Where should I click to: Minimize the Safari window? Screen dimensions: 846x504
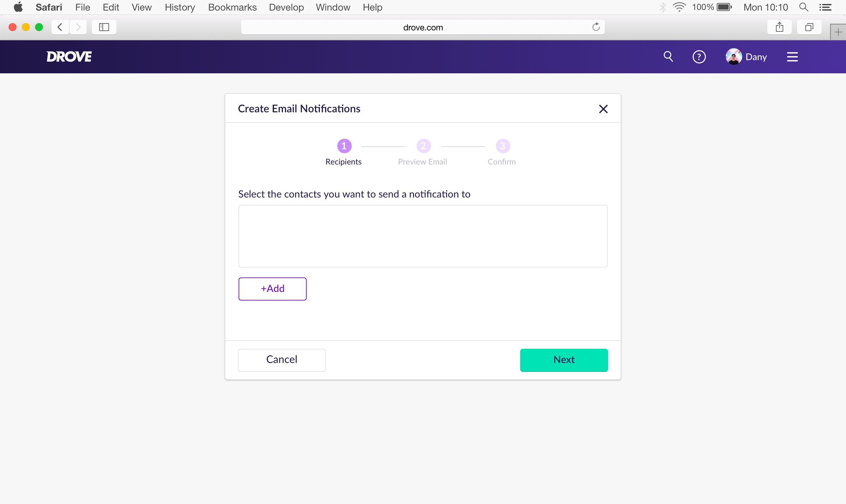26,27
